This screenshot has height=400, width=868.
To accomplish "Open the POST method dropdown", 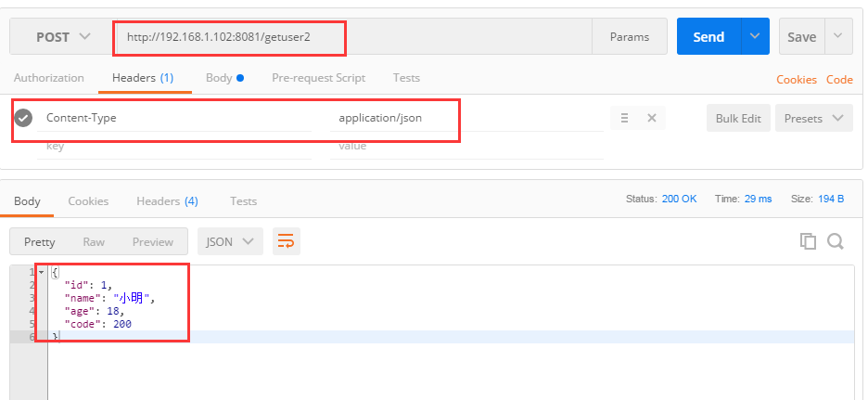I will [61, 37].
